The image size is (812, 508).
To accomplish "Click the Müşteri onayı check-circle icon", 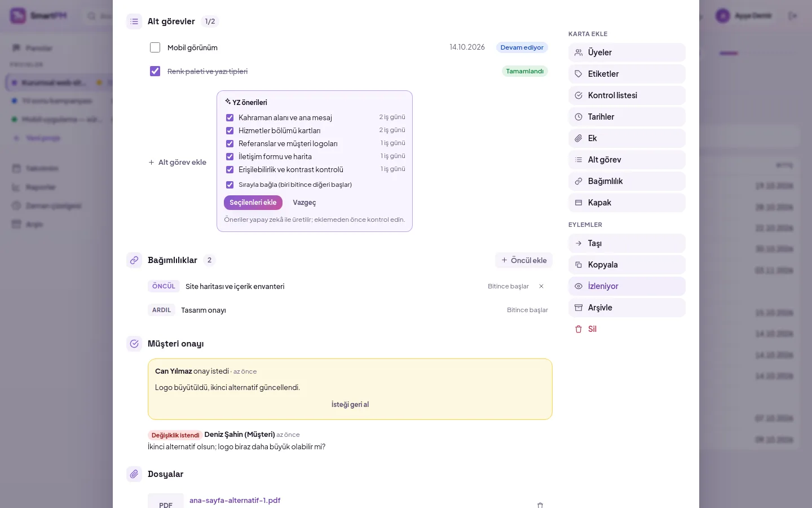I will (x=134, y=344).
